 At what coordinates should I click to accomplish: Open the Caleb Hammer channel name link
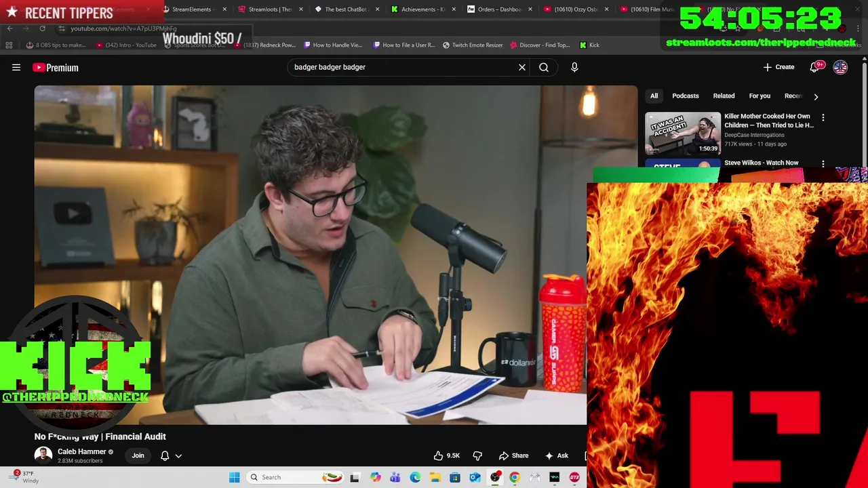(x=81, y=451)
